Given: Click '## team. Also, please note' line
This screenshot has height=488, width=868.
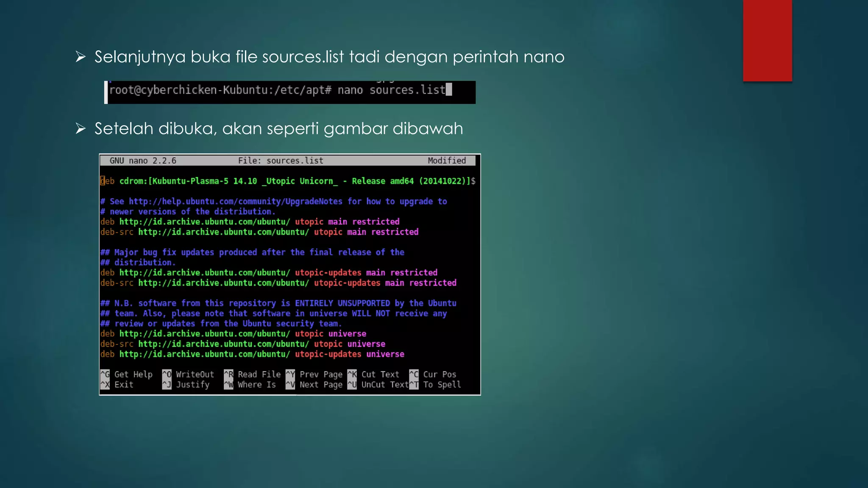Looking at the screenshot, I should coord(274,313).
